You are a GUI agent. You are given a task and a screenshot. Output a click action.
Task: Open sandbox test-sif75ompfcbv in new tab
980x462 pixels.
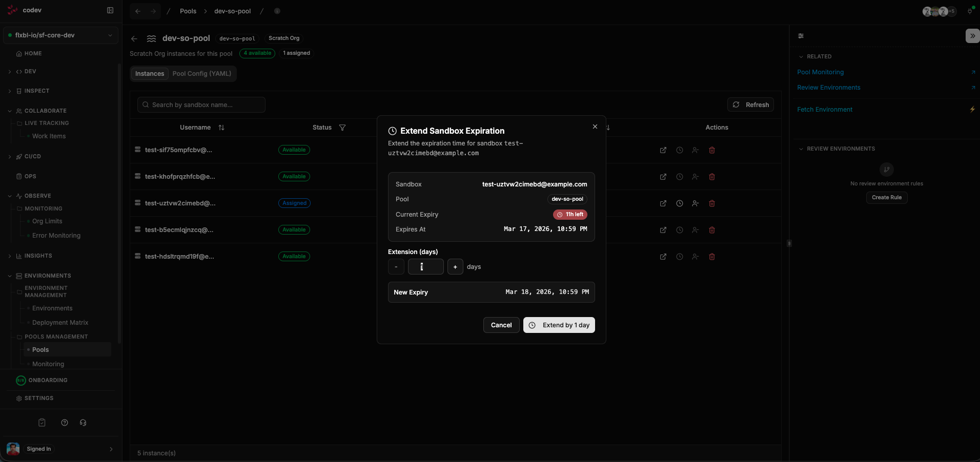pyautogui.click(x=663, y=150)
